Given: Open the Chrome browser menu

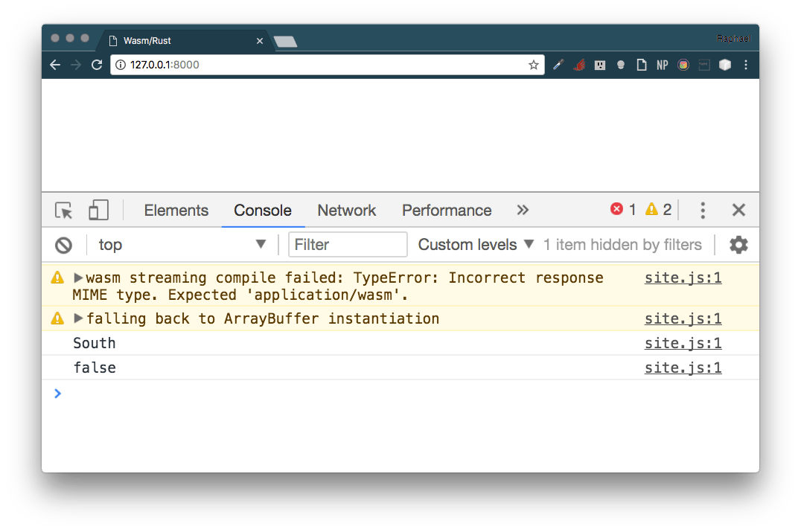Looking at the screenshot, I should (x=745, y=65).
